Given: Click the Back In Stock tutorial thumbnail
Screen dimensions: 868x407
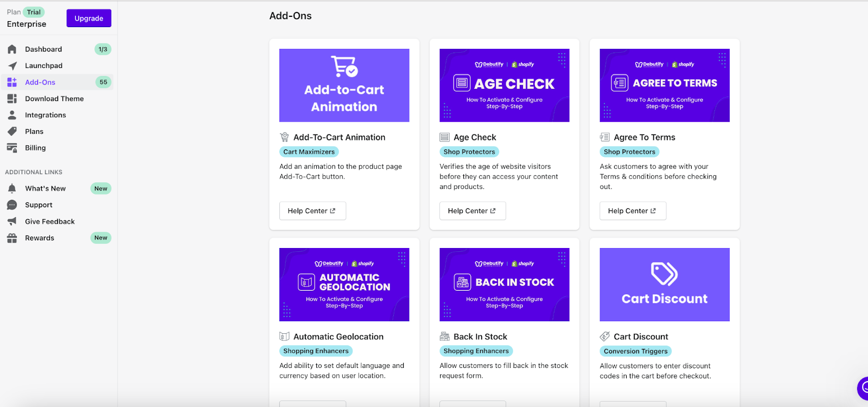Looking at the screenshot, I should [x=504, y=284].
